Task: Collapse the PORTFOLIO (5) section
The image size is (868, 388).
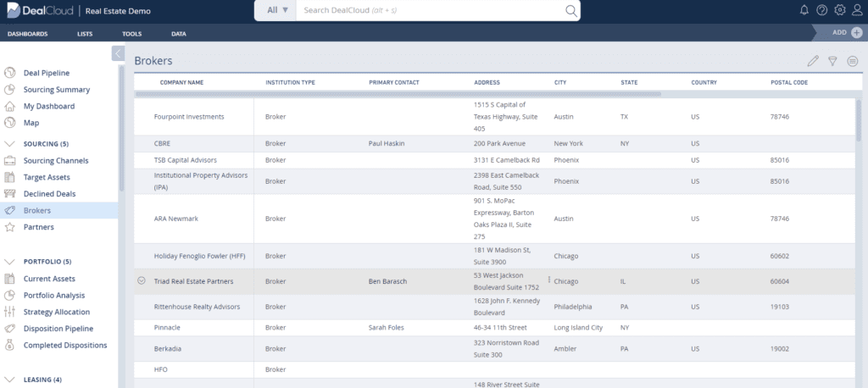Action: pos(9,261)
